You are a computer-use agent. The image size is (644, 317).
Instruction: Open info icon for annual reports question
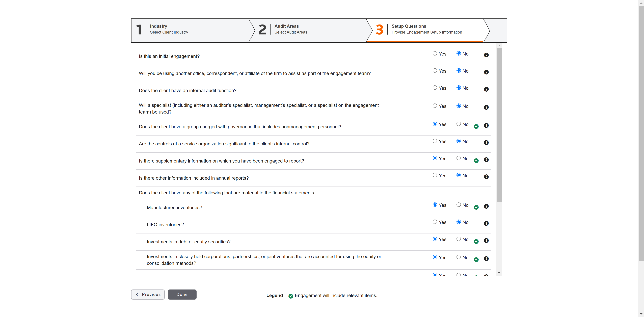pos(486,177)
